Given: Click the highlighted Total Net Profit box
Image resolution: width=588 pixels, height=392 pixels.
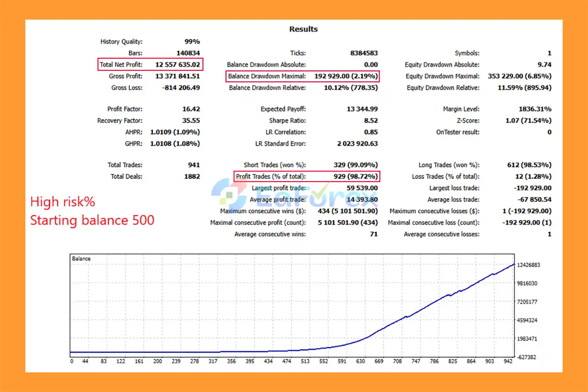Looking at the screenshot, I should (150, 65).
